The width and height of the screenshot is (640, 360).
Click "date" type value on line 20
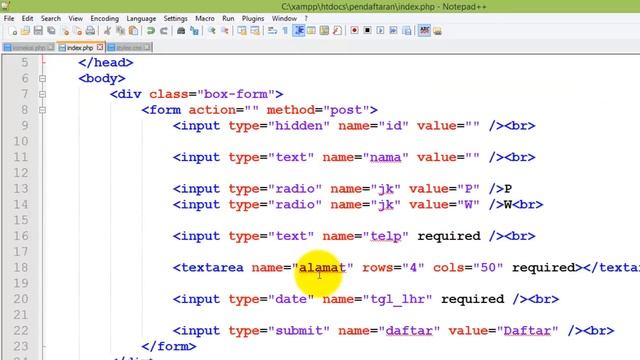[291, 299]
